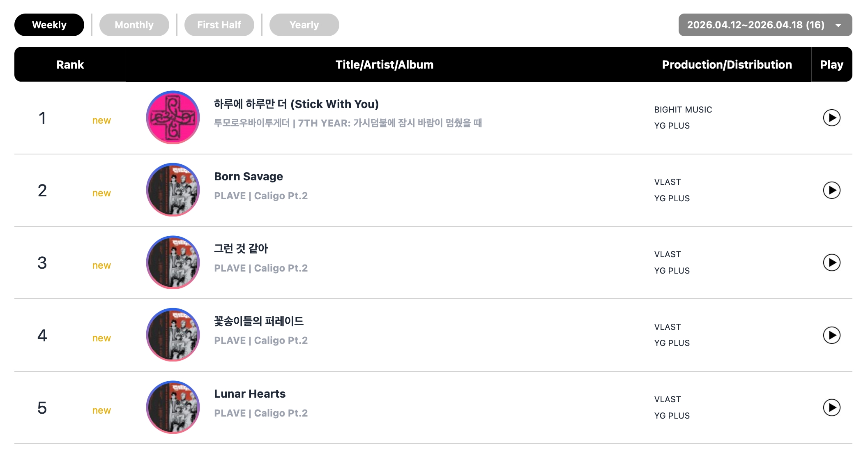Open the pink album cover at rank 1
This screenshot has width=868, height=449.
(x=173, y=117)
